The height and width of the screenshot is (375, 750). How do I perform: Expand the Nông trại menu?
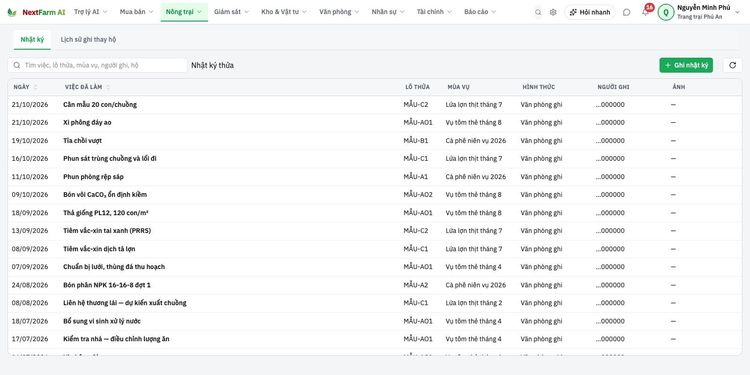point(184,12)
